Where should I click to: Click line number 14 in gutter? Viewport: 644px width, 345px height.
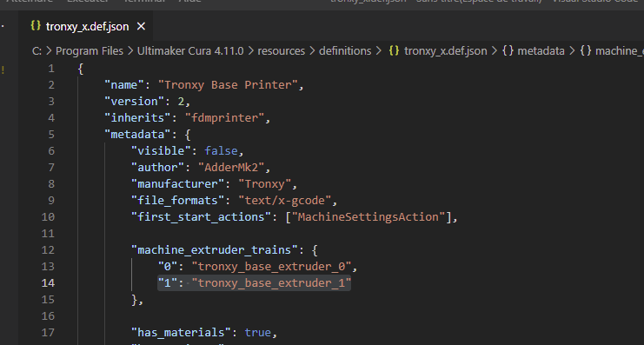point(48,283)
